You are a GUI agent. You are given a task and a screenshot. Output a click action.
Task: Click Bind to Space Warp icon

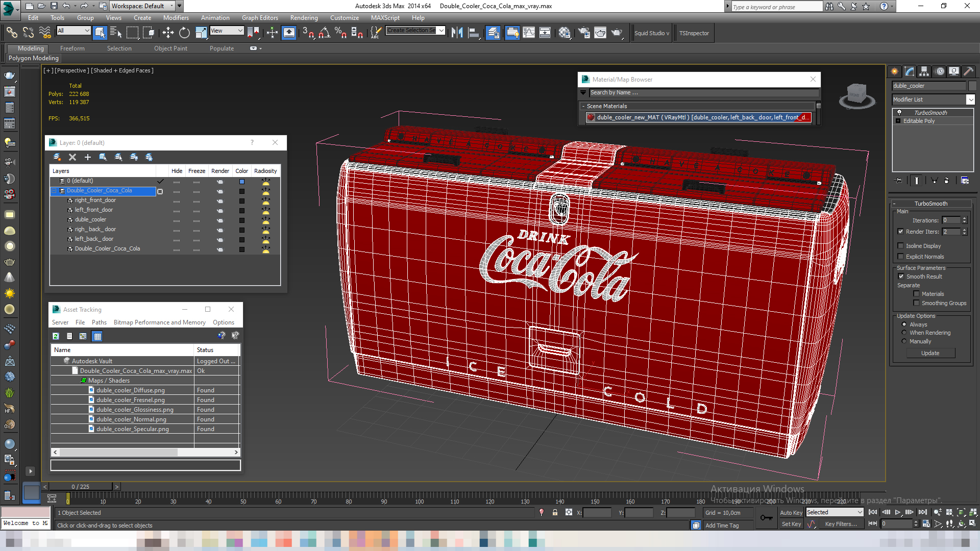coord(45,33)
